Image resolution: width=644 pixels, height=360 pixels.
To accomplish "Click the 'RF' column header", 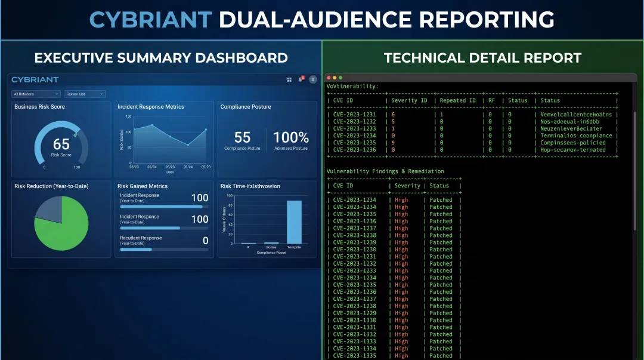I will coord(491,100).
